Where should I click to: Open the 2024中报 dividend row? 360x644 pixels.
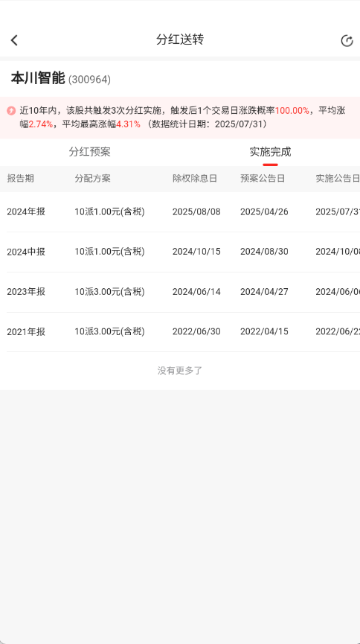(180, 252)
